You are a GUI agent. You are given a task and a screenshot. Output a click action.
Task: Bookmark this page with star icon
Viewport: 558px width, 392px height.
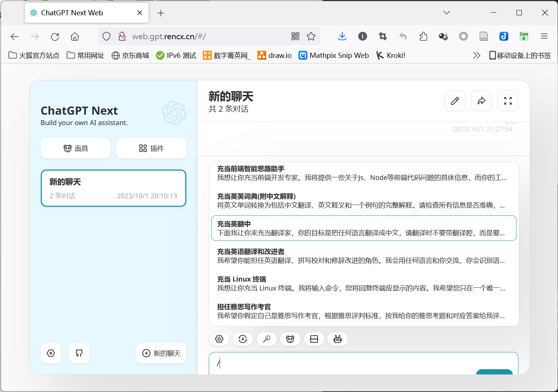coord(311,36)
